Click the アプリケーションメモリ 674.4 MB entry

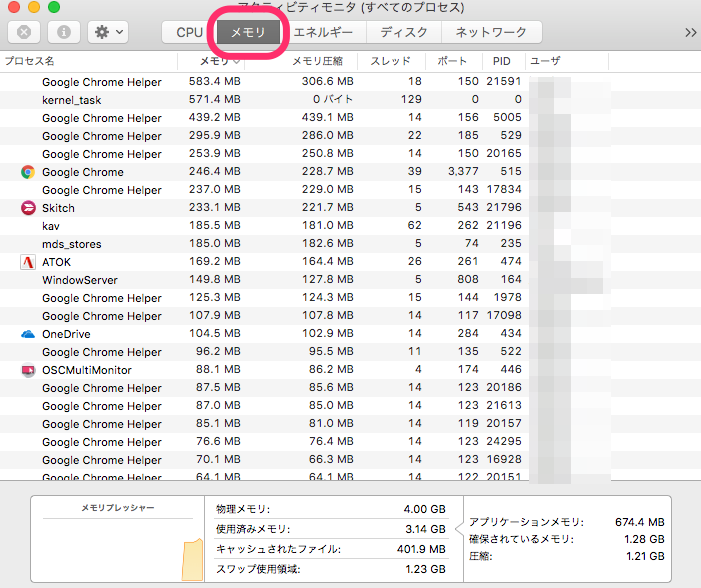coord(567,522)
